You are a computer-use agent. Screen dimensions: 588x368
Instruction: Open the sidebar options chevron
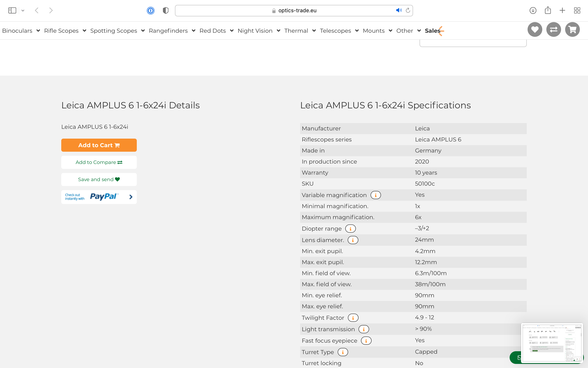[23, 10]
